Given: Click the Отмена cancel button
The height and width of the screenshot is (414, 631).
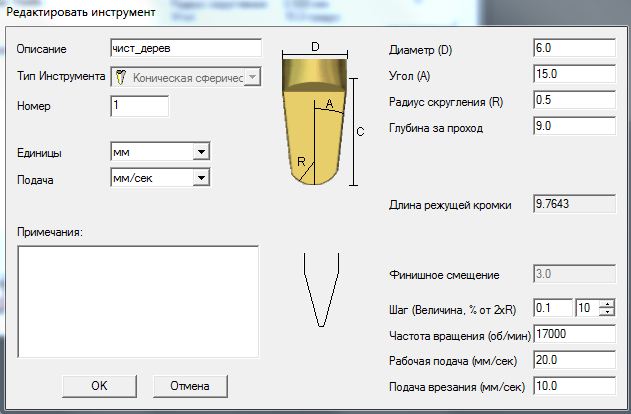Looking at the screenshot, I should (190, 385).
